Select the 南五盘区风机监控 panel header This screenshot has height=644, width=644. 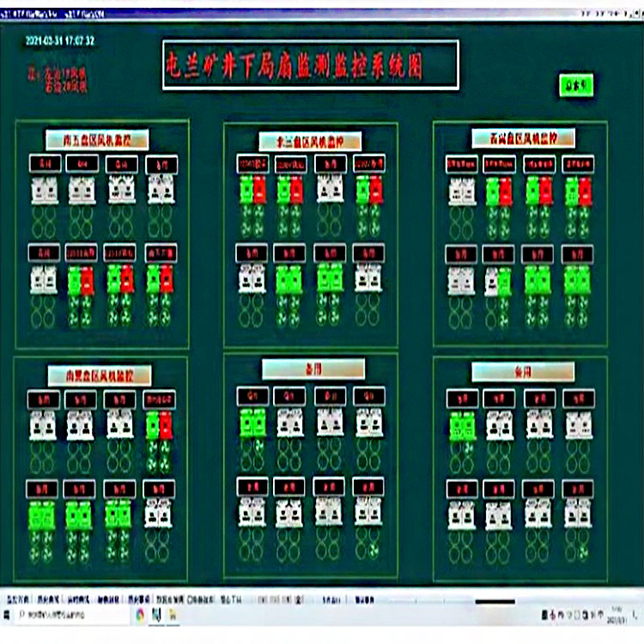coord(97,140)
